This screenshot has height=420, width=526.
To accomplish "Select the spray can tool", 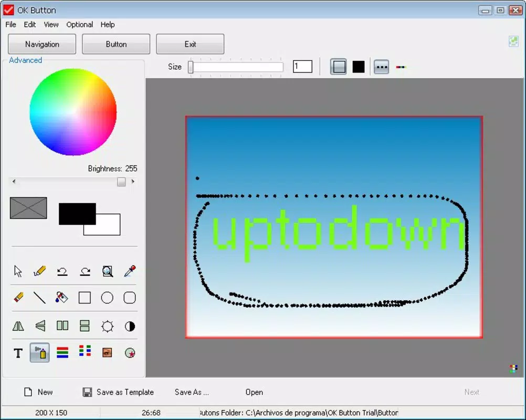I will click(39, 353).
